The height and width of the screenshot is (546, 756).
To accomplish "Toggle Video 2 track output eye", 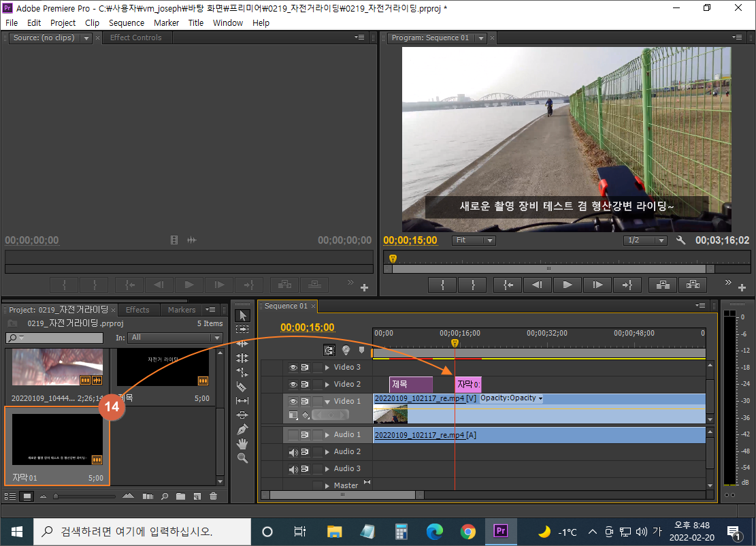I will click(293, 385).
